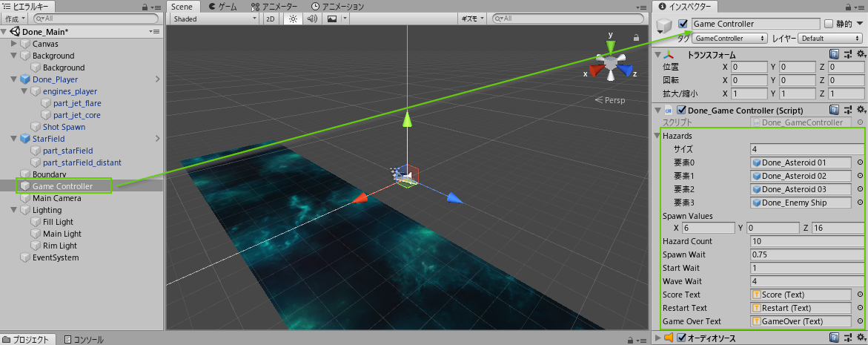Open the Tag GameController dropdown
868x345 pixels.
click(x=729, y=39)
